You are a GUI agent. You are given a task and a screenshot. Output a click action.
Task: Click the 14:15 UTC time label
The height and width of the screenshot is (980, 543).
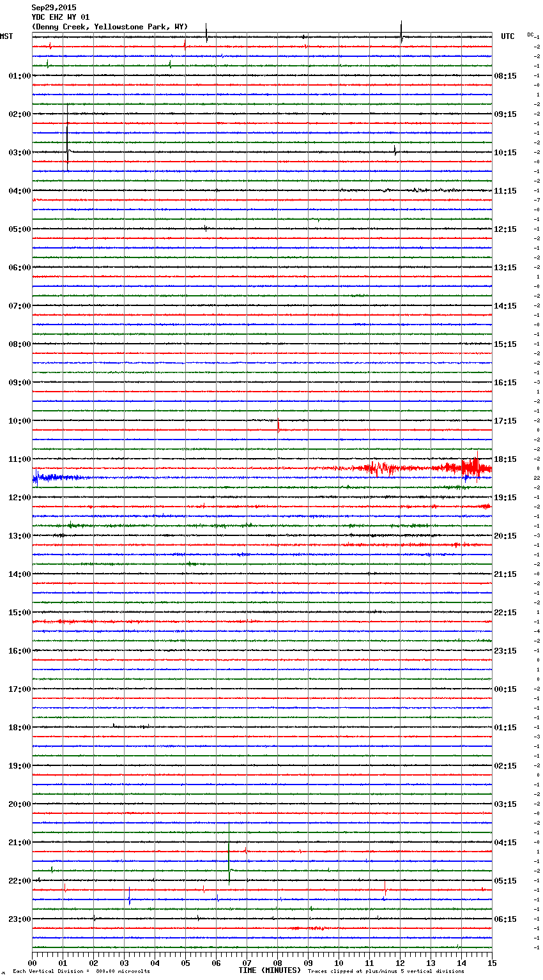click(505, 306)
